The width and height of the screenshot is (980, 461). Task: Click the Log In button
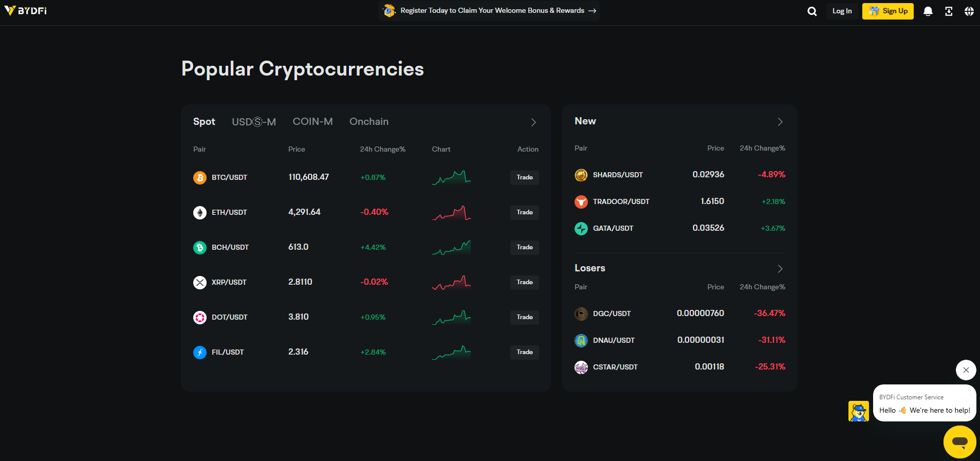click(842, 11)
